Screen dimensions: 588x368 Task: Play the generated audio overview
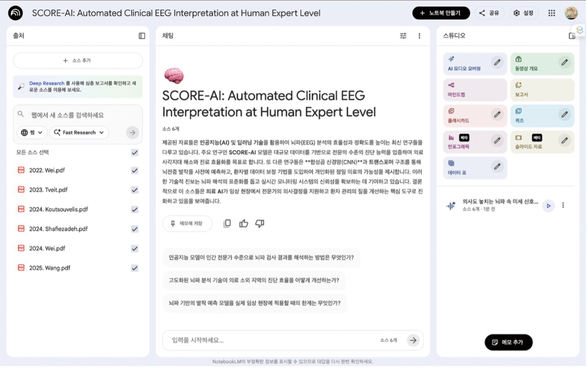click(548, 205)
